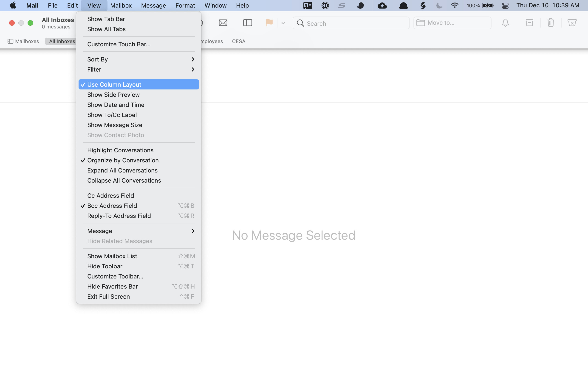
Task: Click the archive box toolbar icon
Action: coord(529,23)
